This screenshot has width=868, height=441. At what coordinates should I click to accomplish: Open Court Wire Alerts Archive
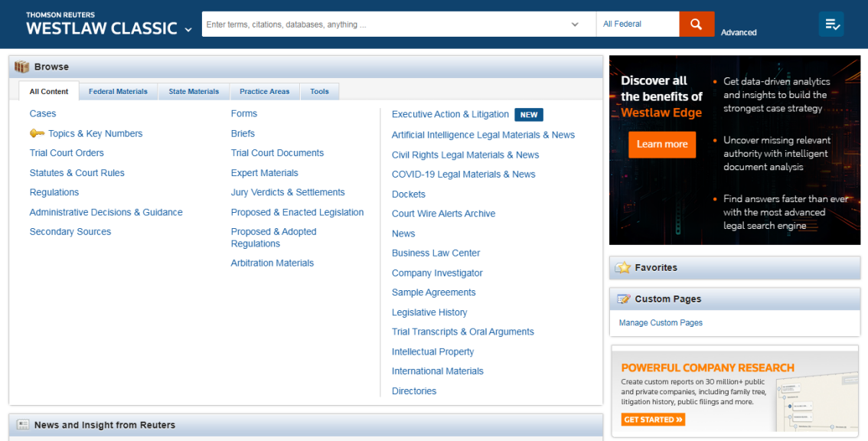coord(443,214)
